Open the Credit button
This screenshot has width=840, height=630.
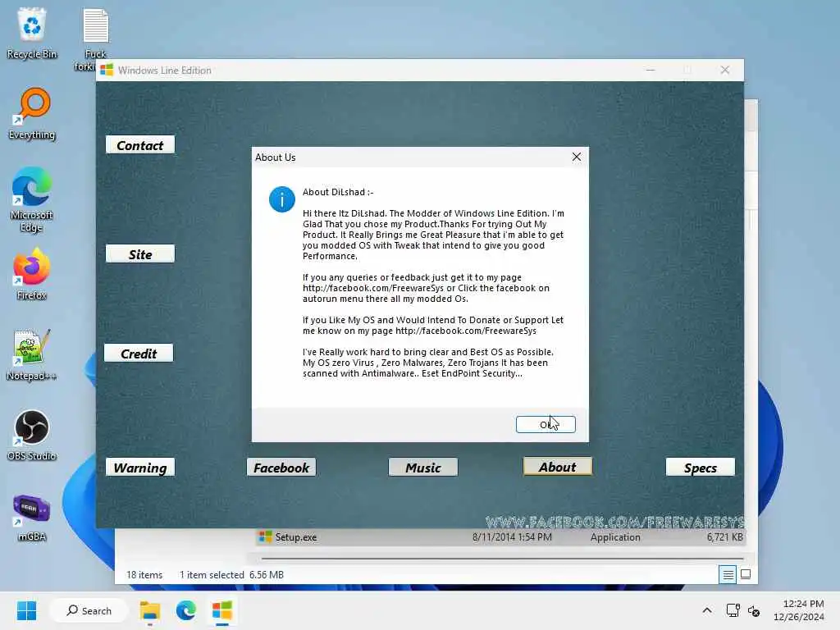(139, 354)
